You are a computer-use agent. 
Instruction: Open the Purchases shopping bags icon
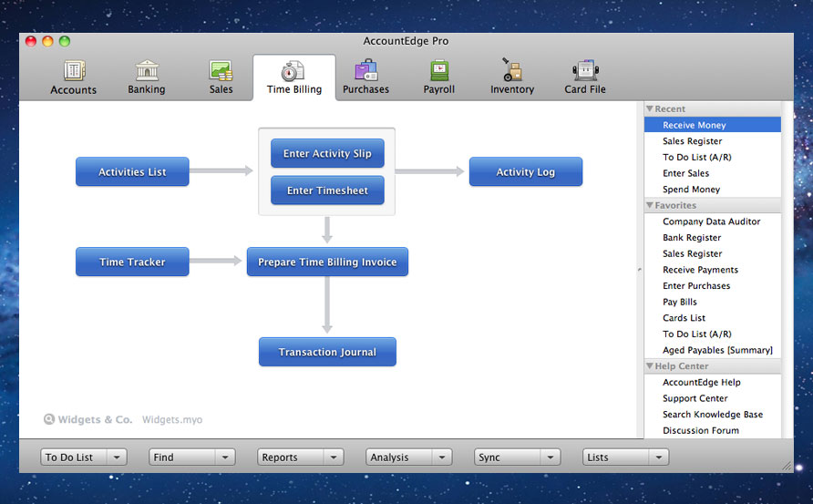(366, 70)
